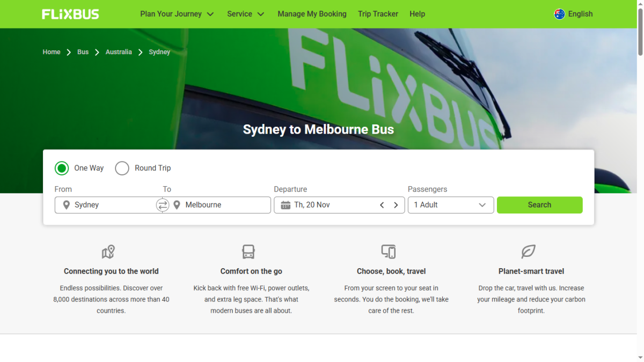Select the location pin icon beside Sydney
This screenshot has height=362, width=644.
[67, 205]
